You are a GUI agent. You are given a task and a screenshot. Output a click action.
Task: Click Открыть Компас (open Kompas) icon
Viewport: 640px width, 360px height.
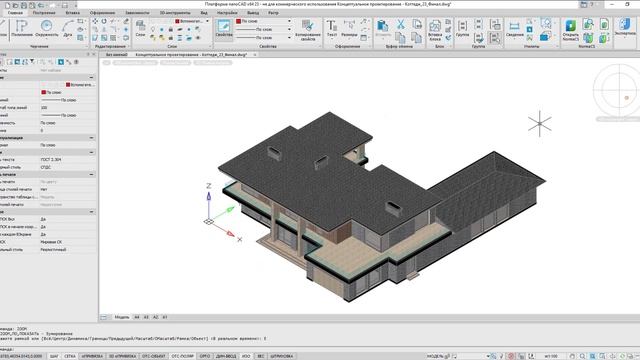(x=570, y=30)
